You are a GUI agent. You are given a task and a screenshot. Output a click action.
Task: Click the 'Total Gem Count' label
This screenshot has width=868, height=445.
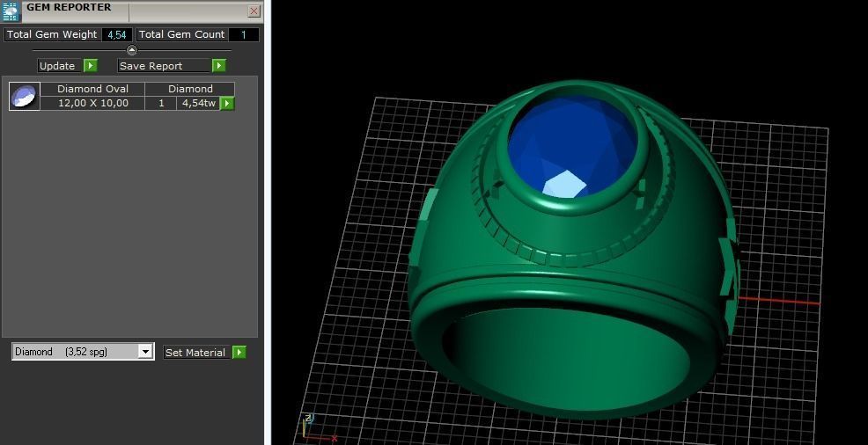[181, 35]
